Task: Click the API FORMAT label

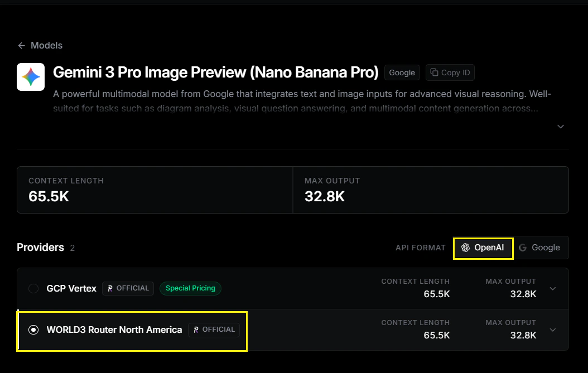Action: [421, 248]
